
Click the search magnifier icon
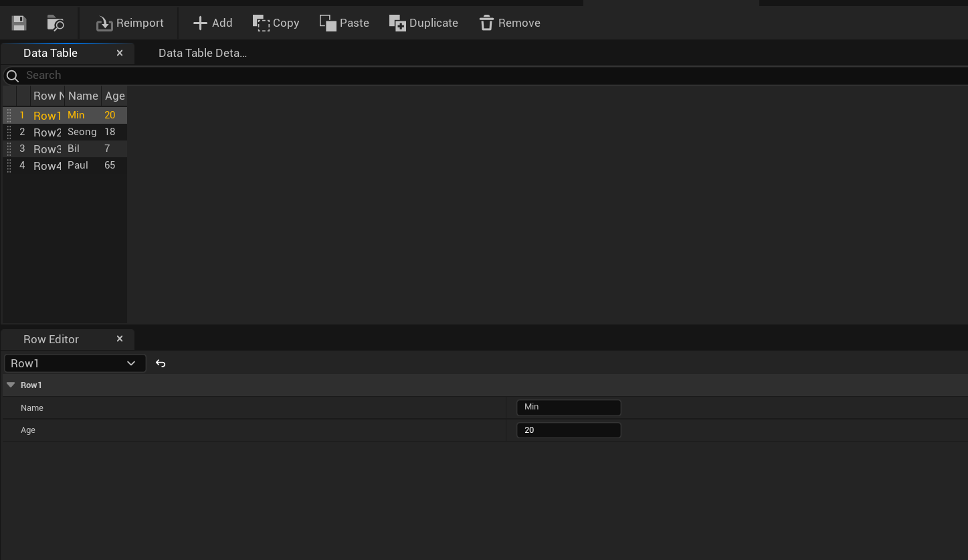tap(12, 76)
